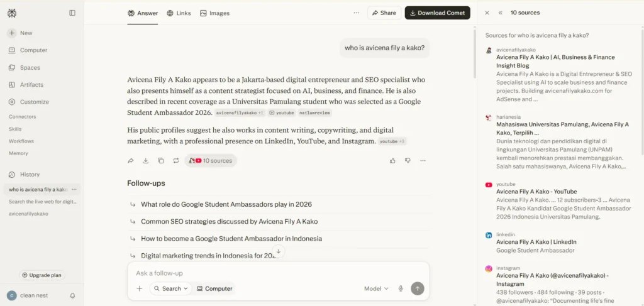Click the Instagram source favicon icon

[489, 269]
